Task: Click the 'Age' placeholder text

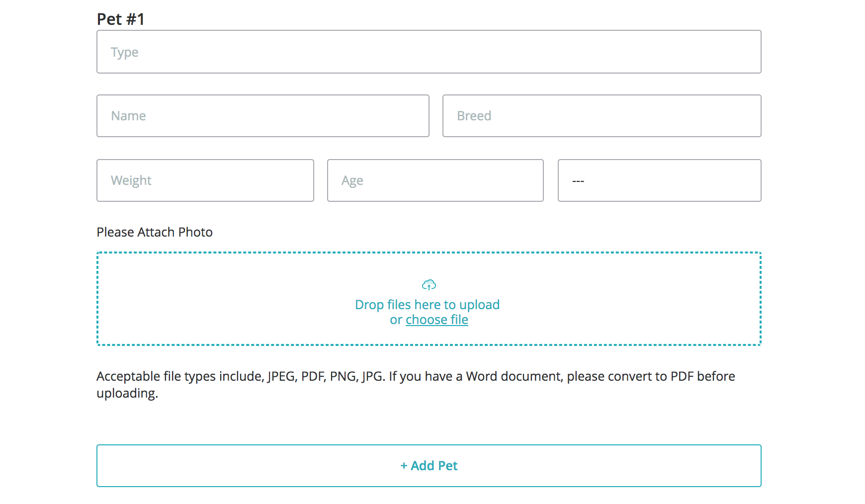Action: point(352,180)
